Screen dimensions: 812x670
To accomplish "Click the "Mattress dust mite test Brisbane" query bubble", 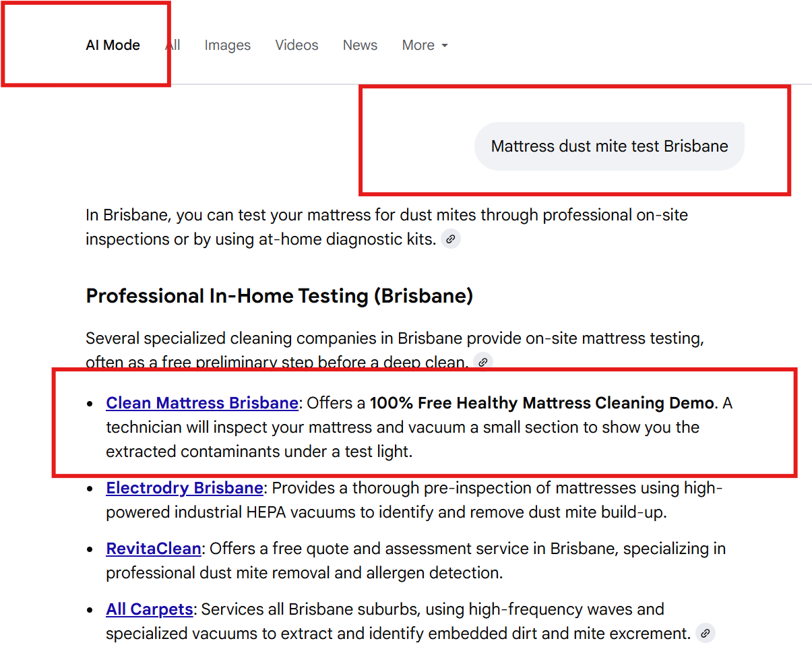I will 608,146.
